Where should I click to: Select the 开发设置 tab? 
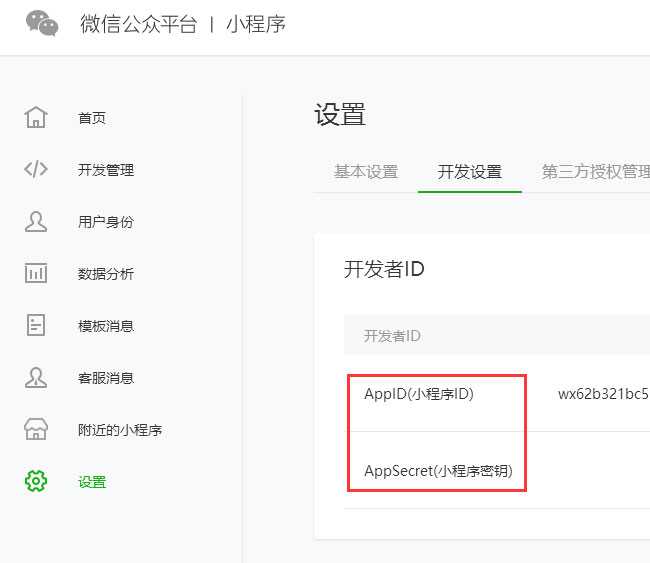[469, 172]
